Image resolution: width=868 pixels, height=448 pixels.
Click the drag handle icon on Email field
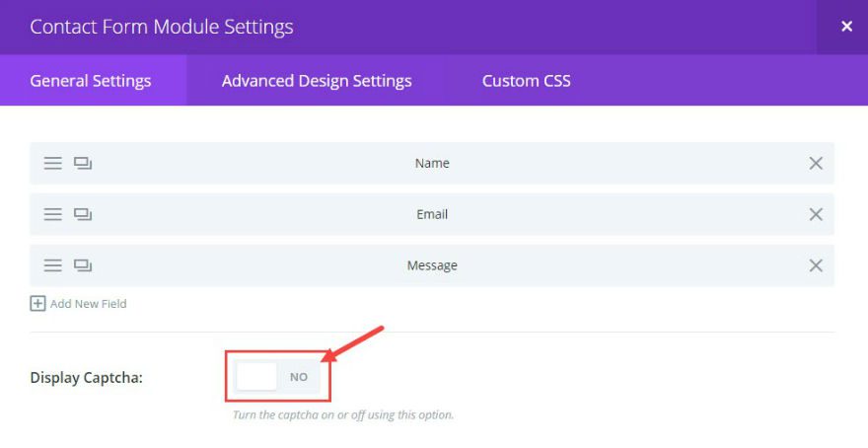pyautogui.click(x=52, y=214)
